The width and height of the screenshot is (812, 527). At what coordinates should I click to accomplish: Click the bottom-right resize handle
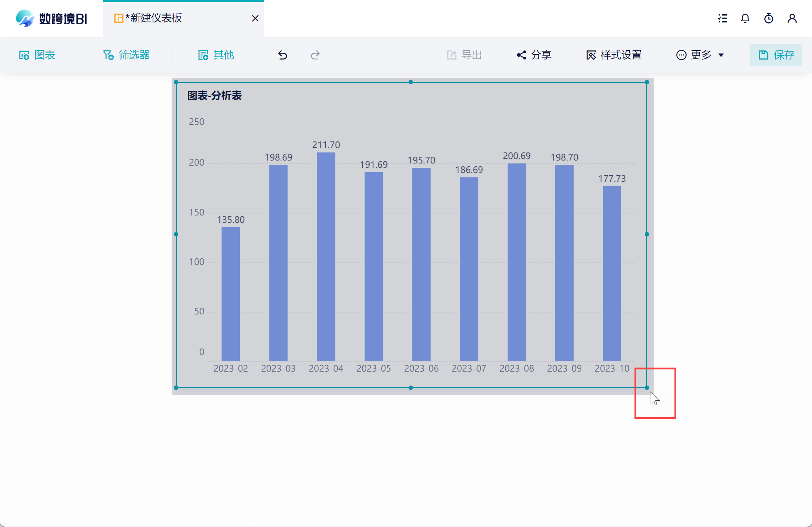point(647,387)
